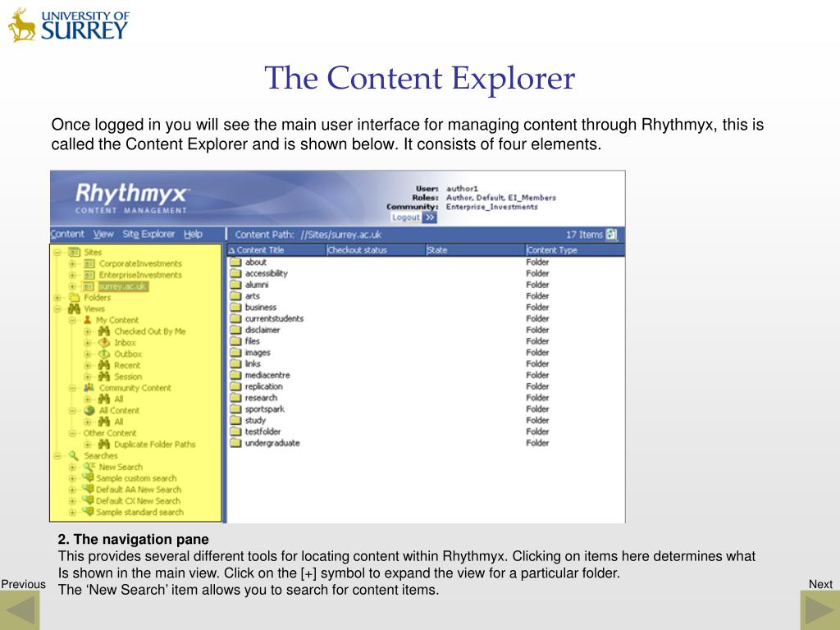
Task: Click the 'study' folder icon
Action: 235,421
